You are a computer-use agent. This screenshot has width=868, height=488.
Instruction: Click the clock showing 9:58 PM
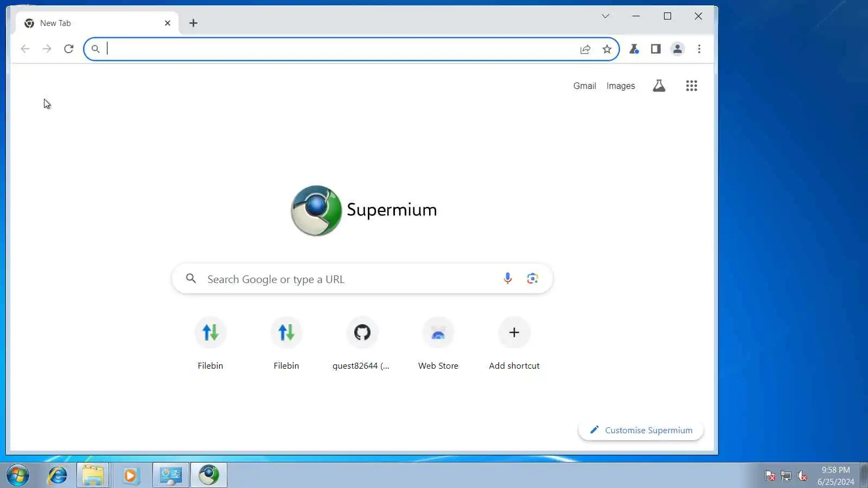(835, 470)
